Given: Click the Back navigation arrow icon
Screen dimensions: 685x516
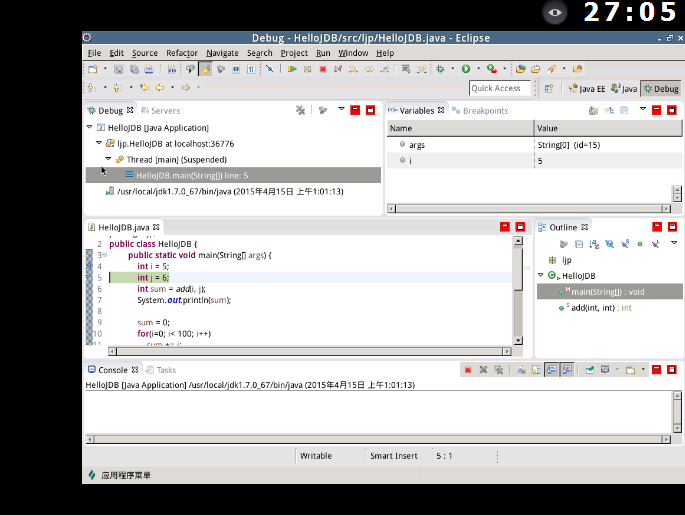Looking at the screenshot, I should tap(160, 87).
